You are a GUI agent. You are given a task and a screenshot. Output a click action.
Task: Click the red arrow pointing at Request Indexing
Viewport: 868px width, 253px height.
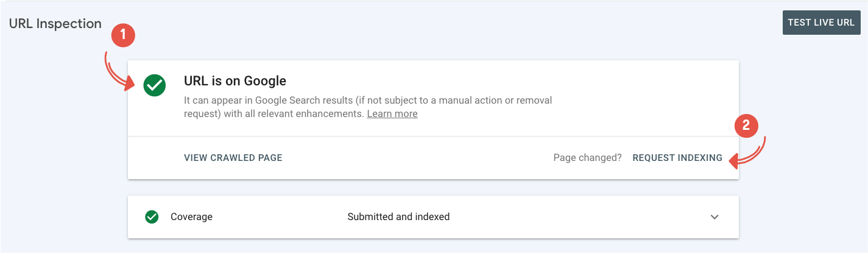point(749,157)
